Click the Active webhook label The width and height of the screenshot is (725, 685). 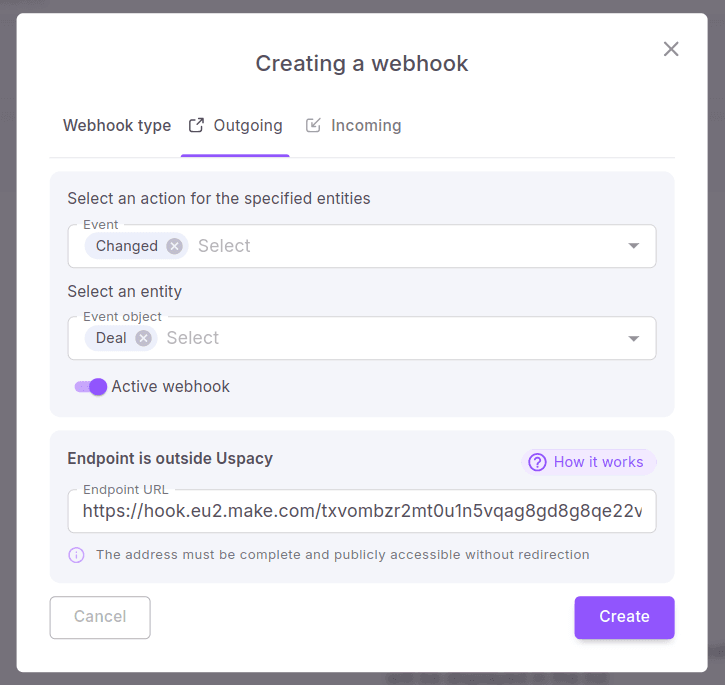click(x=171, y=387)
